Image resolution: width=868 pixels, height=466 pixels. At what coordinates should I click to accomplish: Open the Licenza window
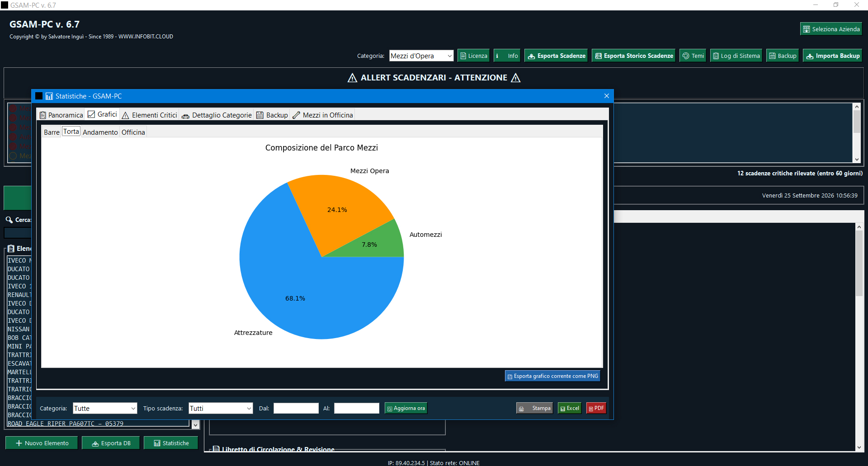coord(473,56)
